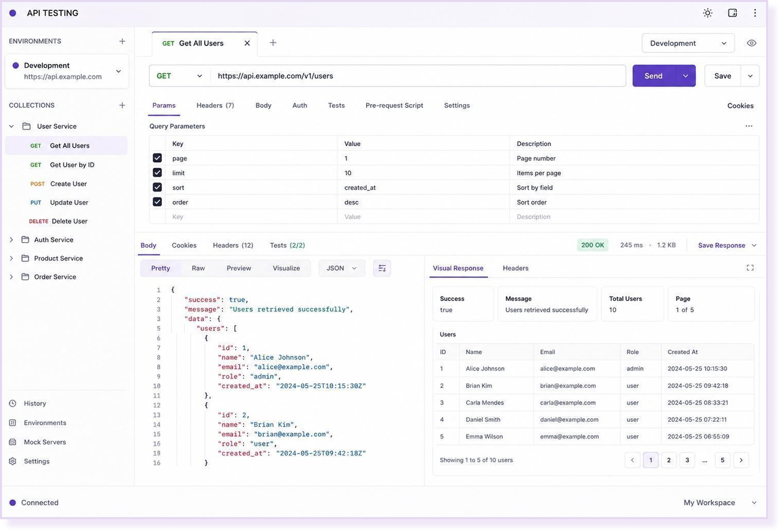This screenshot has height=532, width=781.
Task: Go to users page 5
Action: pyautogui.click(x=722, y=460)
